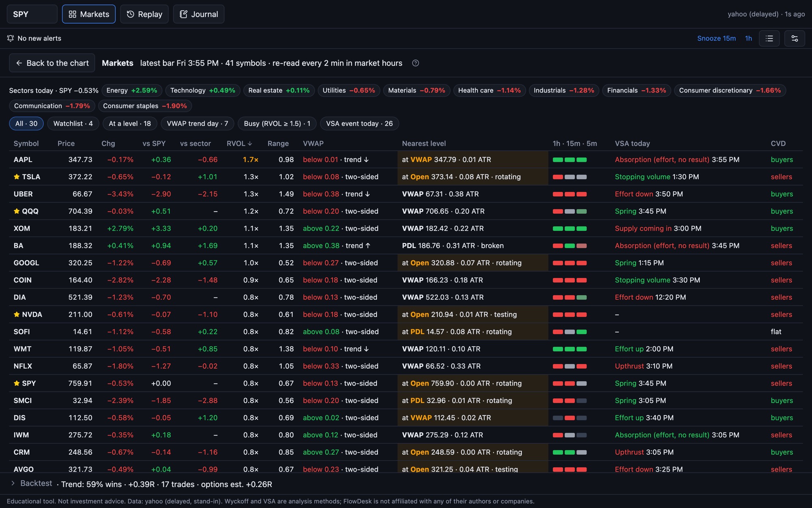Open the AAPL symbol row

(x=406, y=160)
